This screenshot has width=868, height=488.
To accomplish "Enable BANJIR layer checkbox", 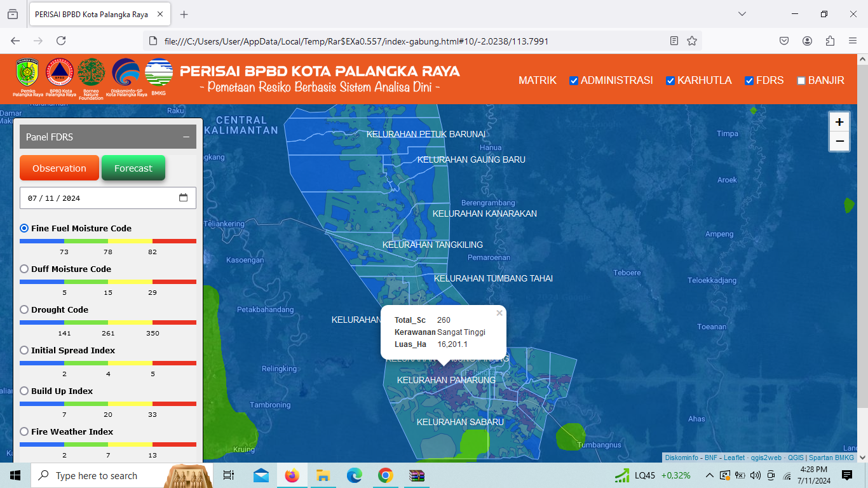I will point(801,81).
